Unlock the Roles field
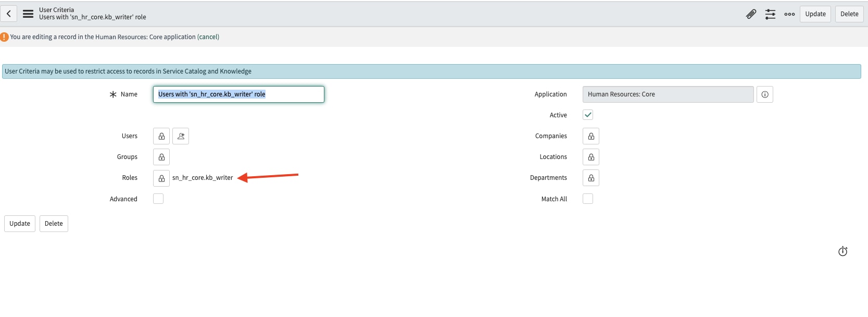The width and height of the screenshot is (868, 317). point(161,178)
